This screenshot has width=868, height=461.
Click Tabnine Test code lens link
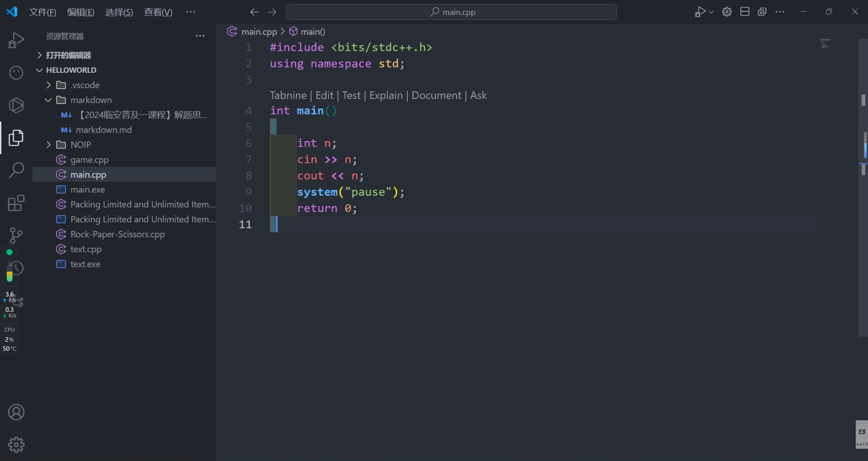(351, 95)
